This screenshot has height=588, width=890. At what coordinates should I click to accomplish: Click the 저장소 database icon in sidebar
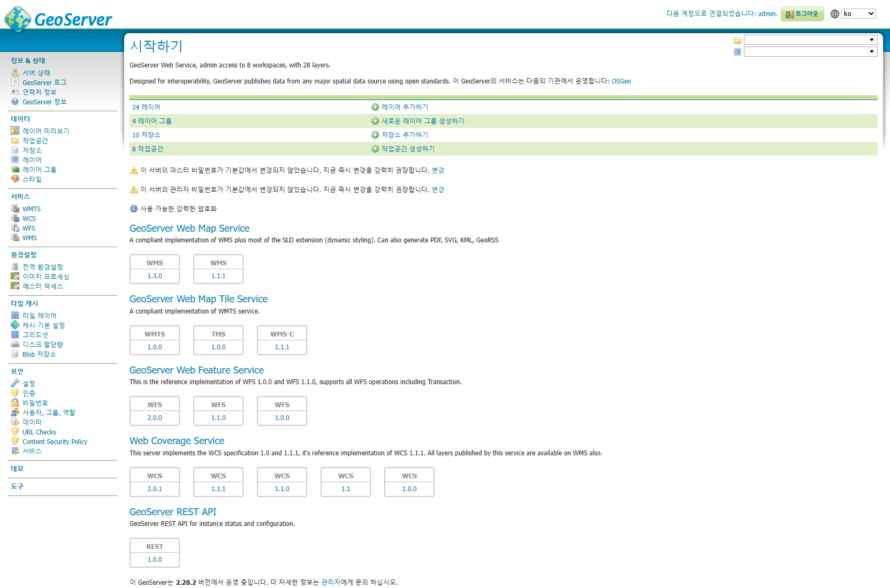coord(15,150)
